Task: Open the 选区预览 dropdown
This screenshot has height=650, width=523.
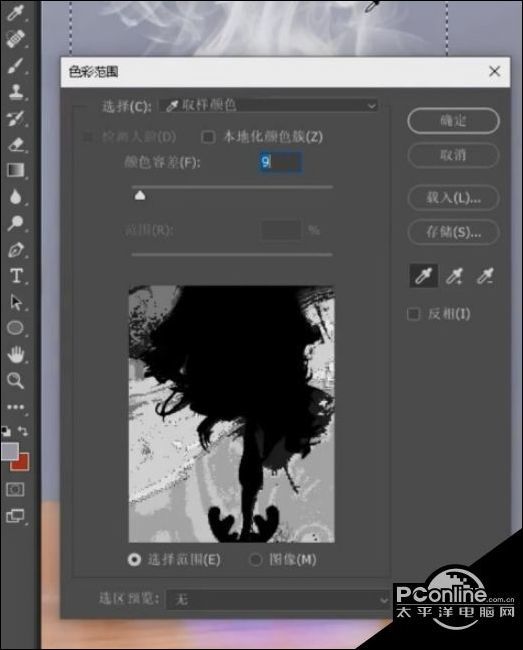Action: 278,599
